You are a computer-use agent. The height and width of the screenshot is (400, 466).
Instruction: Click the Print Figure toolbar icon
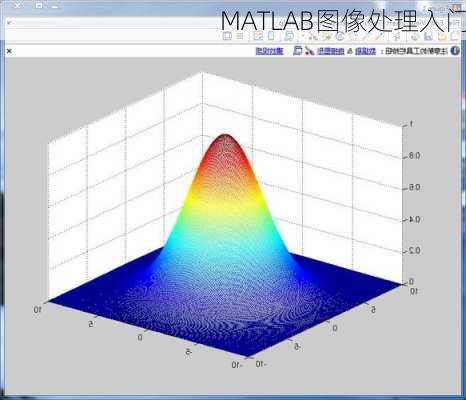415,36
